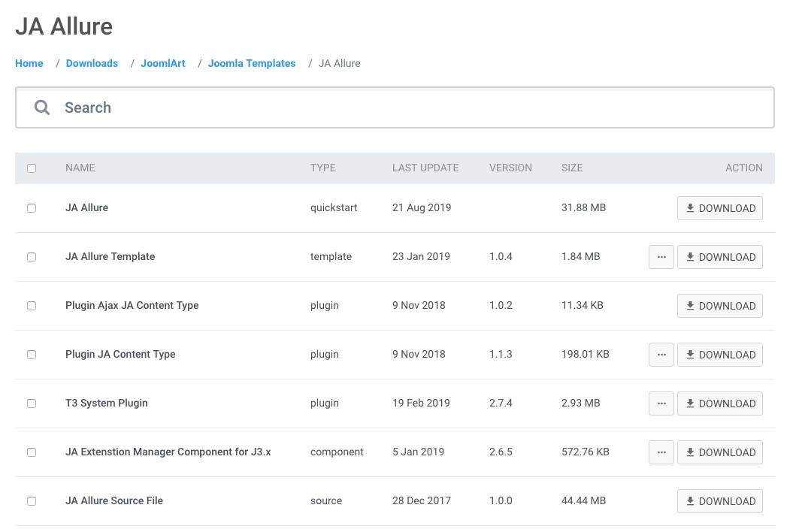Download Plugin Ajax JA Content Type
This screenshot has height=532, width=811.
click(719, 306)
